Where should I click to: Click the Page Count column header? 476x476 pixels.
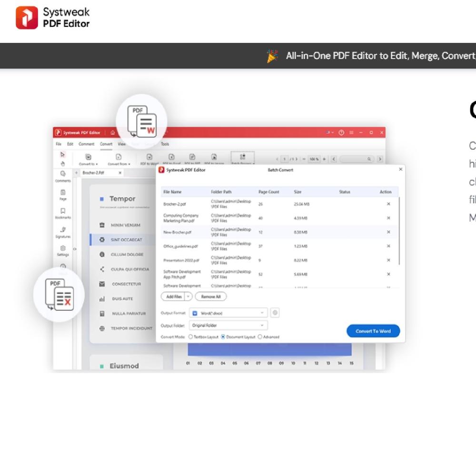coord(268,192)
